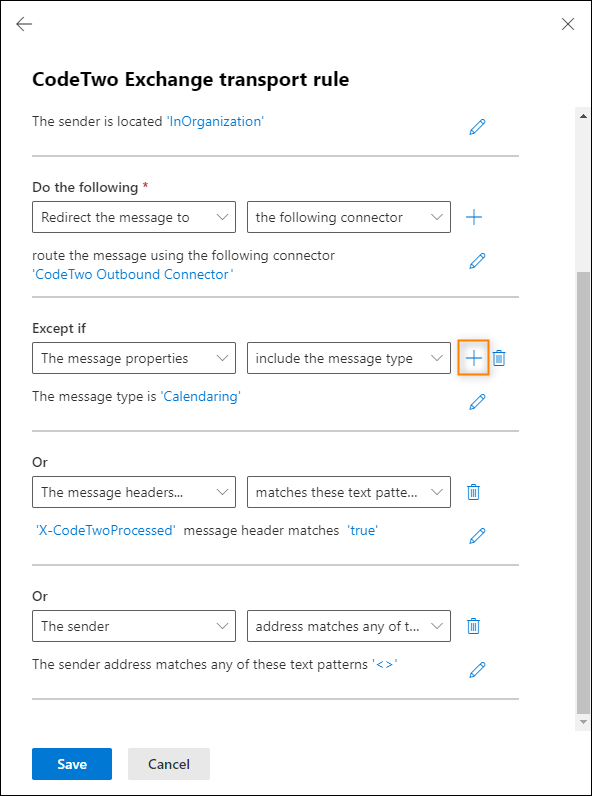Image resolution: width=592 pixels, height=796 pixels.
Task: Edit the 'Calendaring' message type exception
Action: click(477, 402)
